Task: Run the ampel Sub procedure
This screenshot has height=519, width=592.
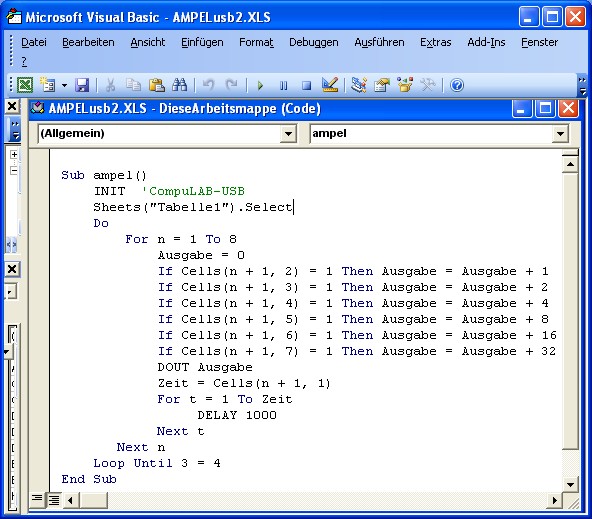Action: click(260, 85)
